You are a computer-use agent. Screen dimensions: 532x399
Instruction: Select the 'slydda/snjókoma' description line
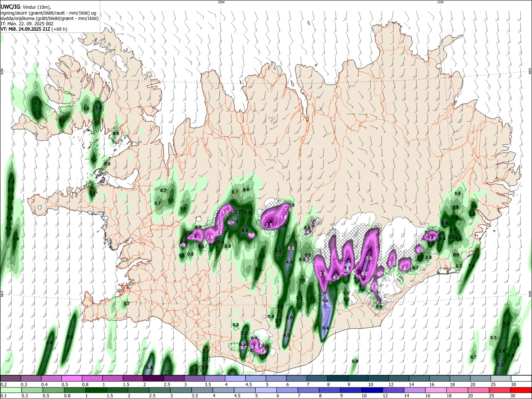[x=49, y=18]
